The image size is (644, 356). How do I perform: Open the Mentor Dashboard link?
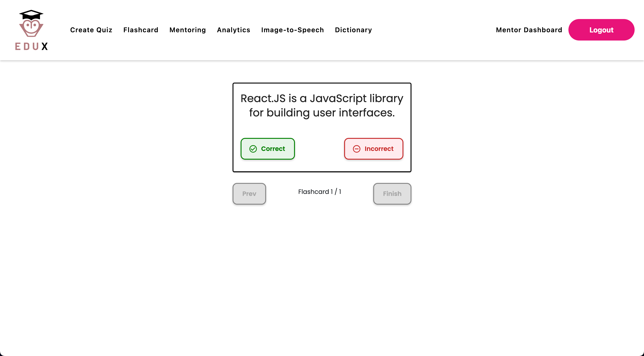point(529,30)
